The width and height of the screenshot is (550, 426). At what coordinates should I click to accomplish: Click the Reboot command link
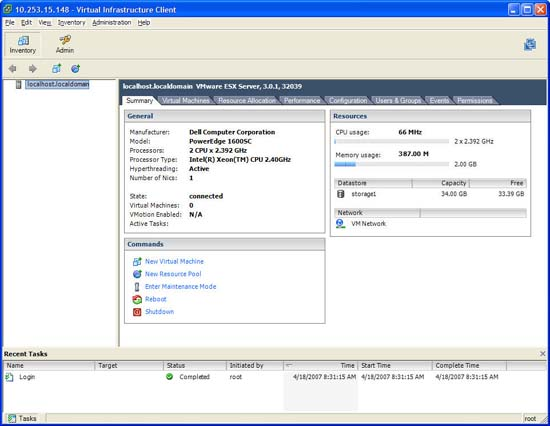point(156,299)
